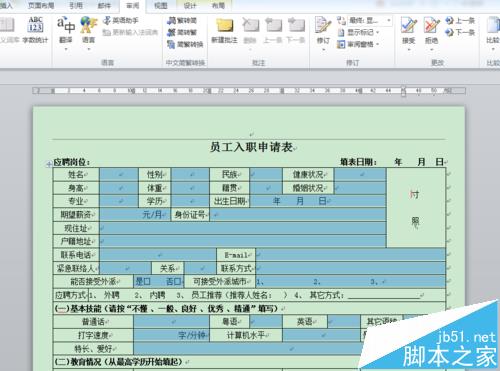Toggle 修订 track changes icon
The image size is (500, 371).
(x=323, y=25)
